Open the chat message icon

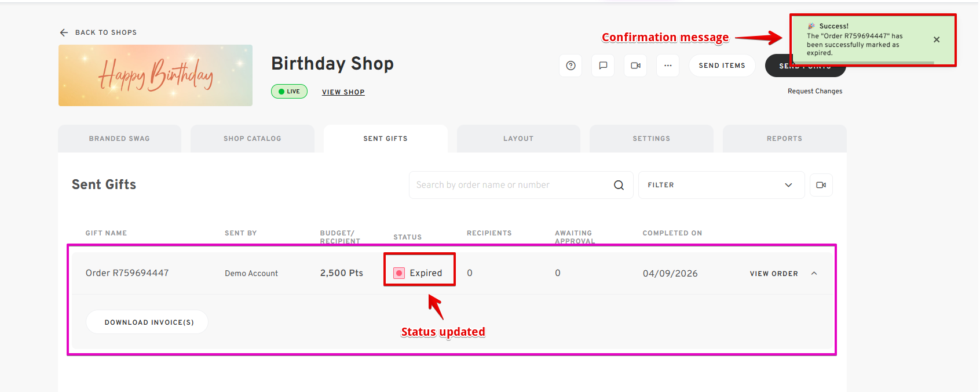pyautogui.click(x=603, y=66)
